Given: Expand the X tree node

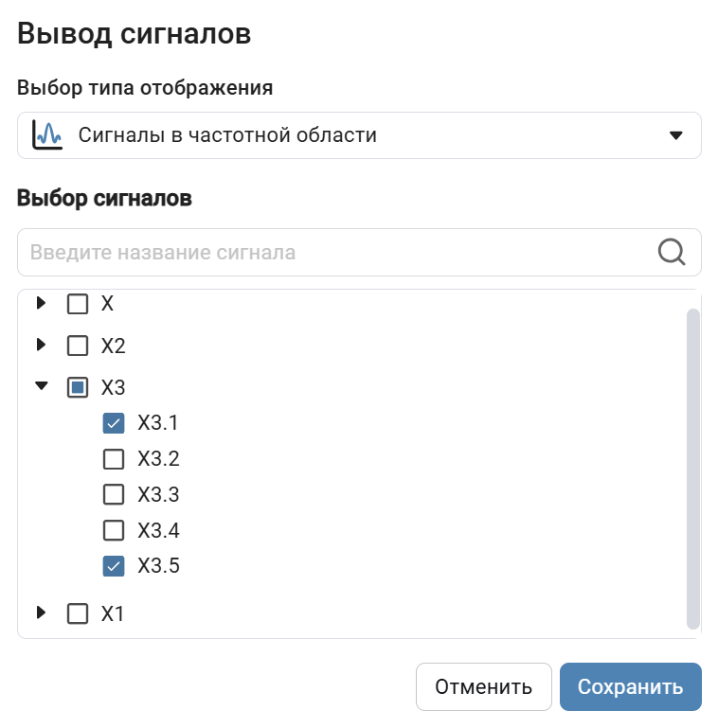Looking at the screenshot, I should coord(41,304).
